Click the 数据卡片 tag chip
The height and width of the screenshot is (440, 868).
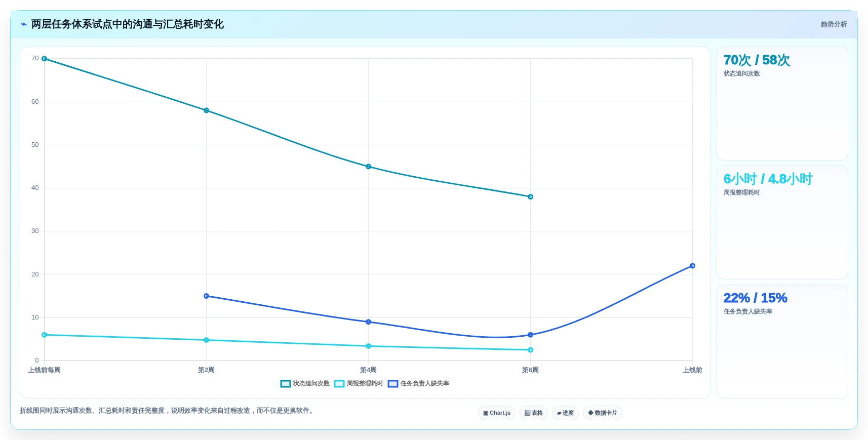point(603,413)
